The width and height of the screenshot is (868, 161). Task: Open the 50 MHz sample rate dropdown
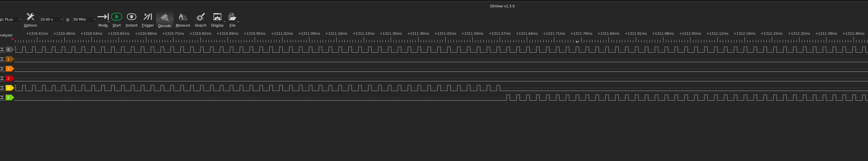point(84,19)
